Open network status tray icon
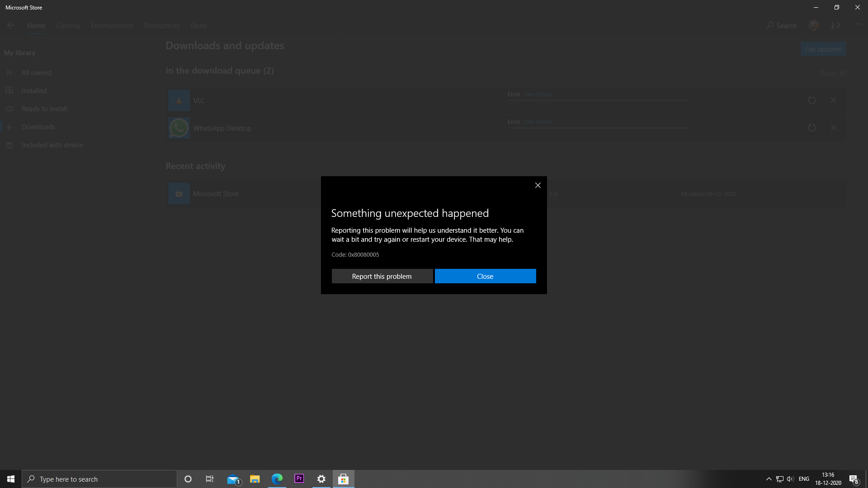The width and height of the screenshot is (868, 488). click(x=780, y=479)
